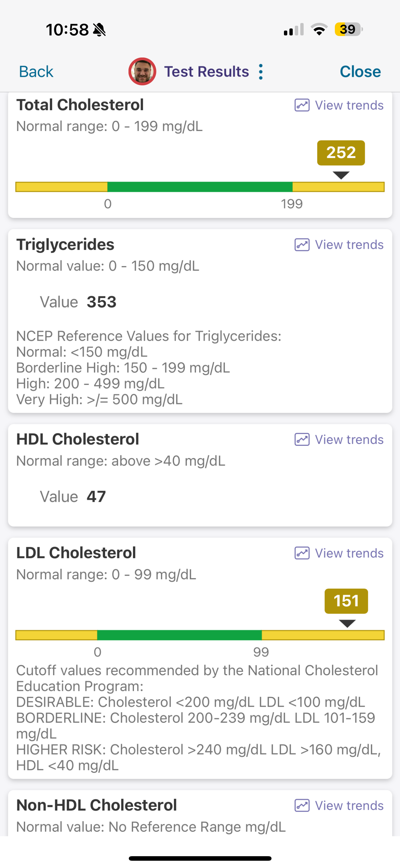Close the Test Results view

360,71
